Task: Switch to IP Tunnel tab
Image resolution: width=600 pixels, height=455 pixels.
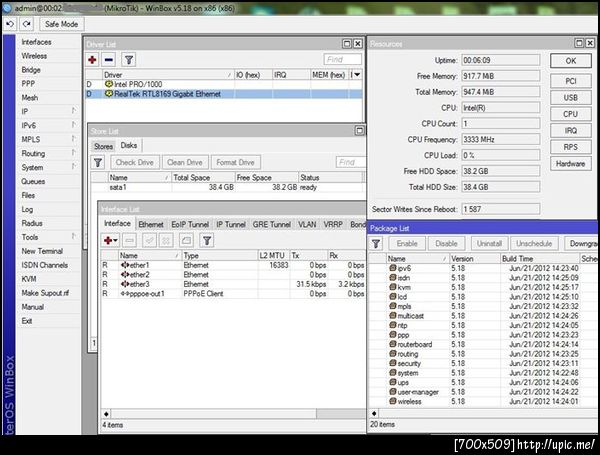Action: (231, 225)
